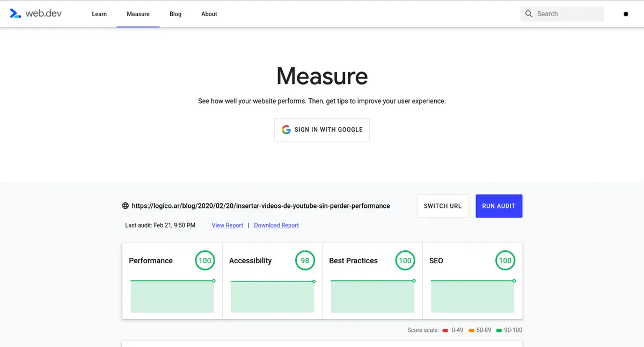Click the SEO score circle 100

(505, 261)
